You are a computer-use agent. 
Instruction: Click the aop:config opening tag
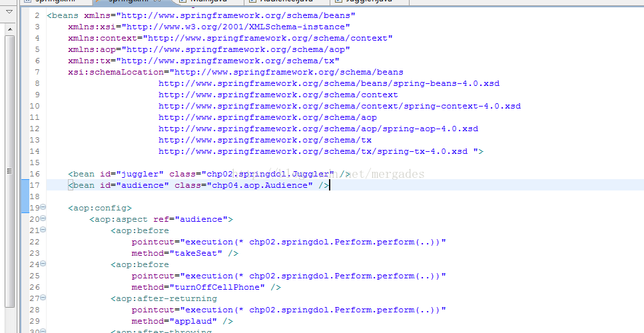click(100, 208)
